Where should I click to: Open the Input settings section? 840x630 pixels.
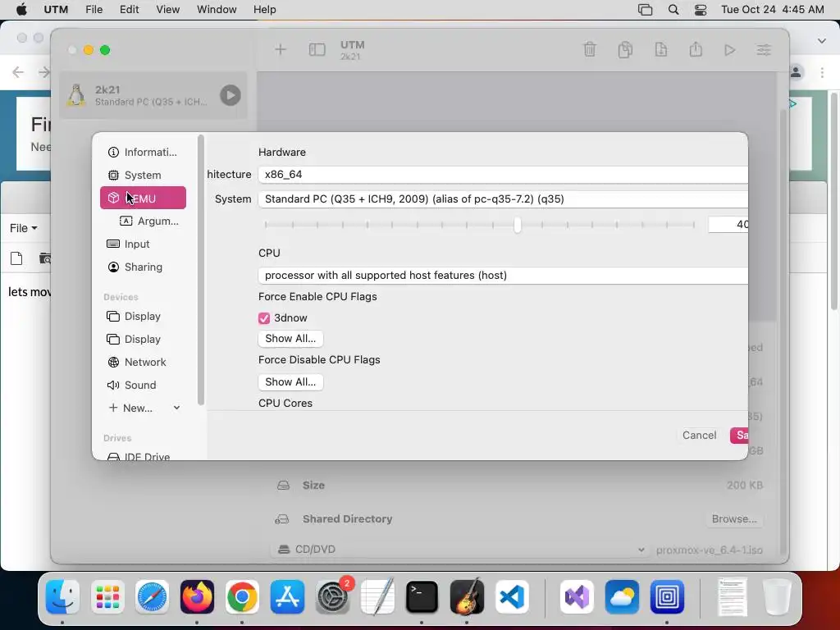coord(143,244)
